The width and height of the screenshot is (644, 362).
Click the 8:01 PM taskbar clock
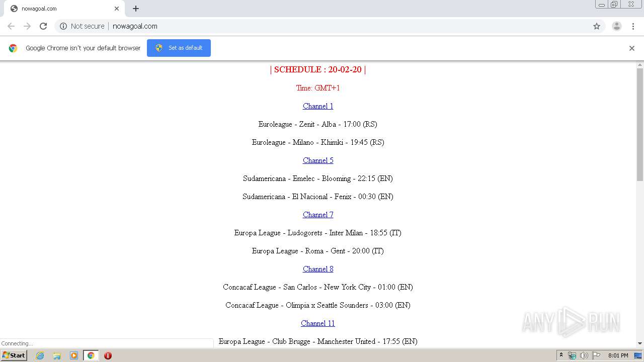click(618, 355)
